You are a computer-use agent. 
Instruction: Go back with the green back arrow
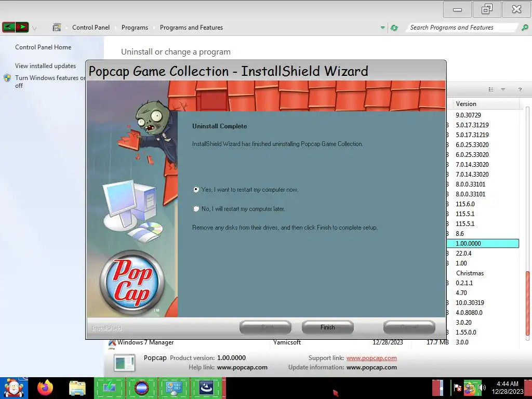tap(8, 27)
